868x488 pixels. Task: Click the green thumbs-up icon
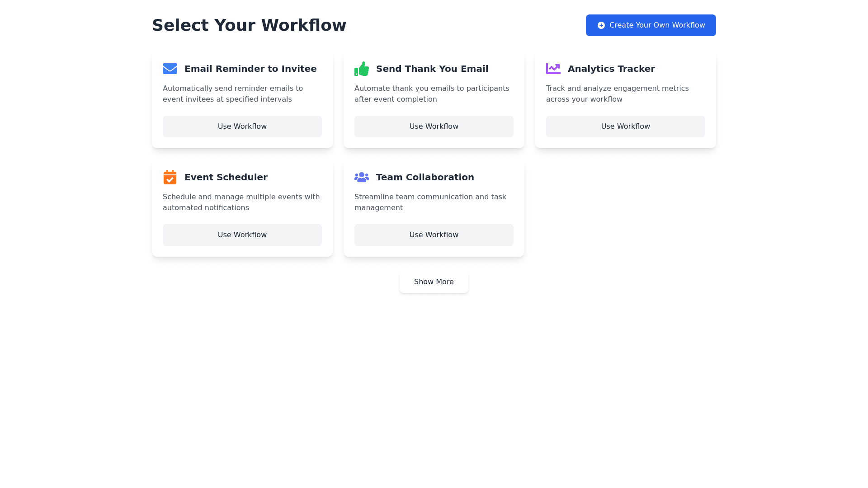tap(362, 69)
